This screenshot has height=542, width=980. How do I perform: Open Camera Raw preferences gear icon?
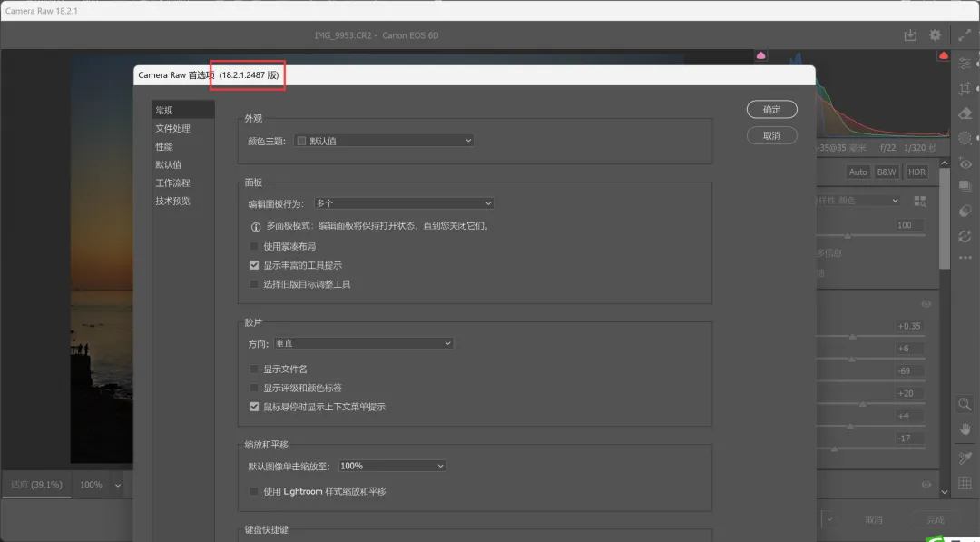[935, 35]
